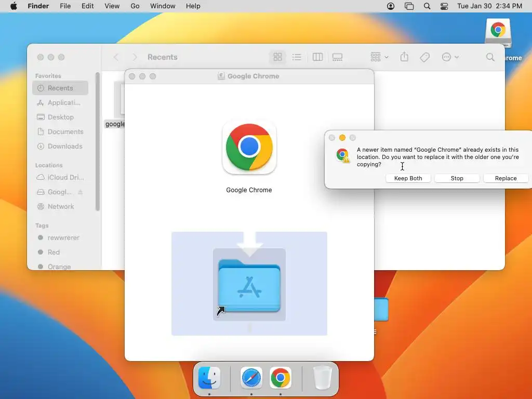Click the Stage Manager windows icon in menu bar
The height and width of the screenshot is (399, 532).
coord(409,6)
